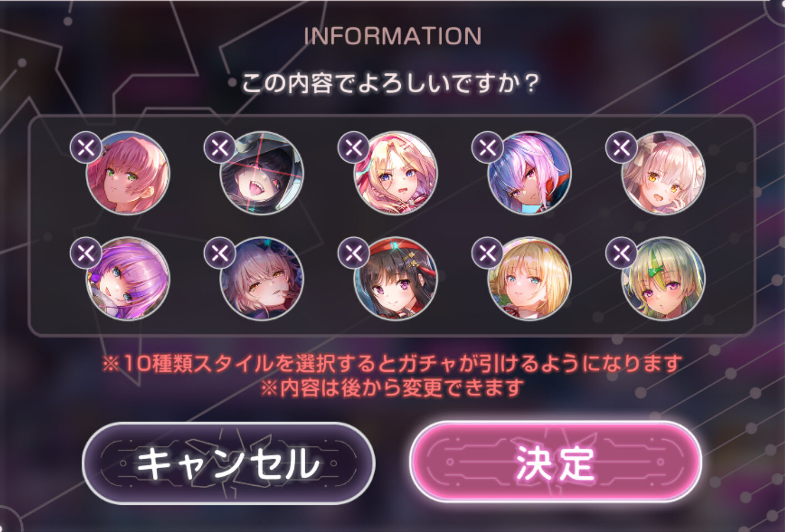Select the purple-haired character portrait
Image resolution: width=785 pixels, height=532 pixels.
tap(128, 279)
